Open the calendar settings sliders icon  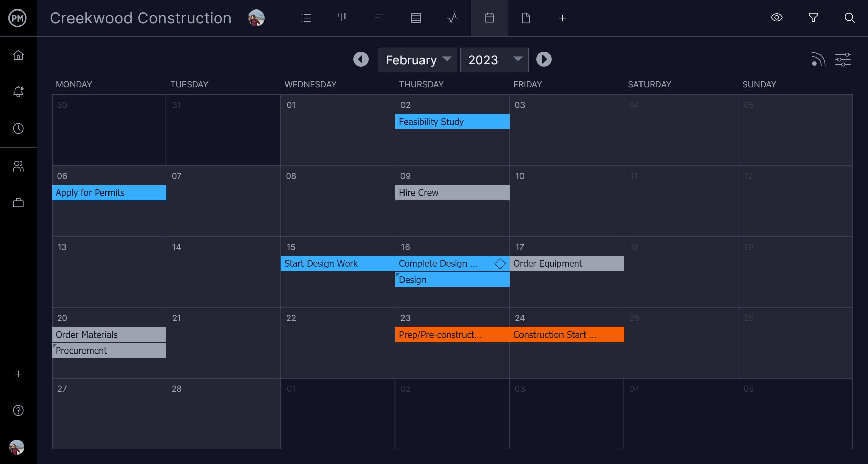(x=843, y=59)
